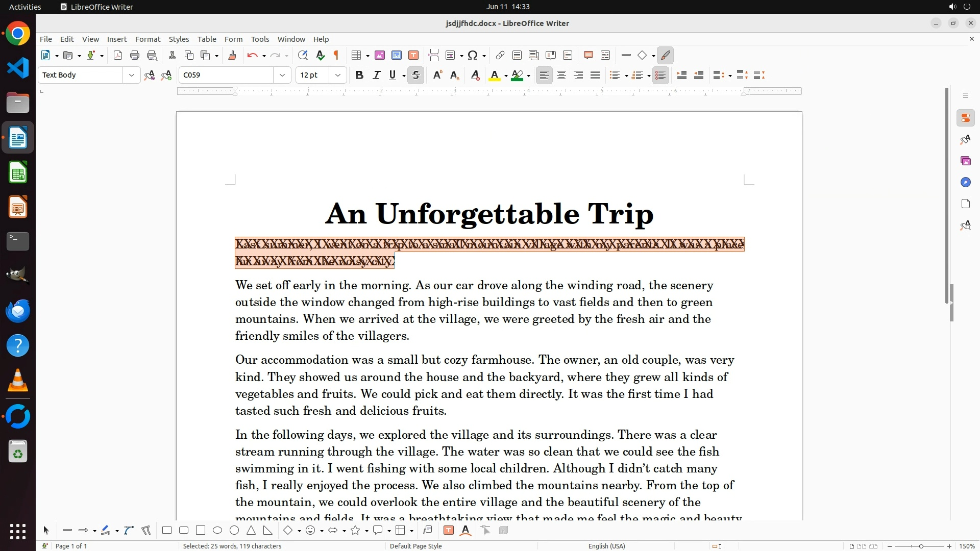Open the Tools menu
The image size is (980, 551).
coord(260,39)
